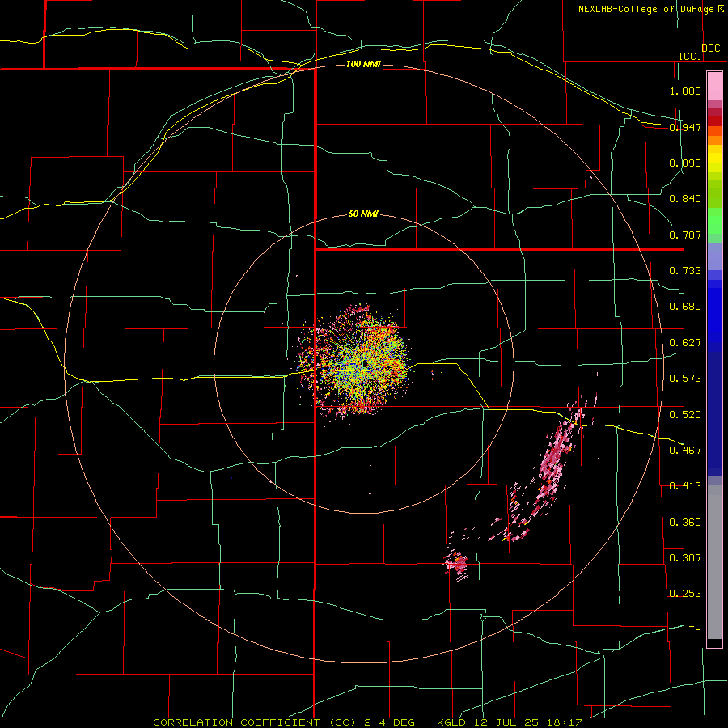Click the 0.307 scale value
The height and width of the screenshot is (728, 728).
[x=685, y=558]
